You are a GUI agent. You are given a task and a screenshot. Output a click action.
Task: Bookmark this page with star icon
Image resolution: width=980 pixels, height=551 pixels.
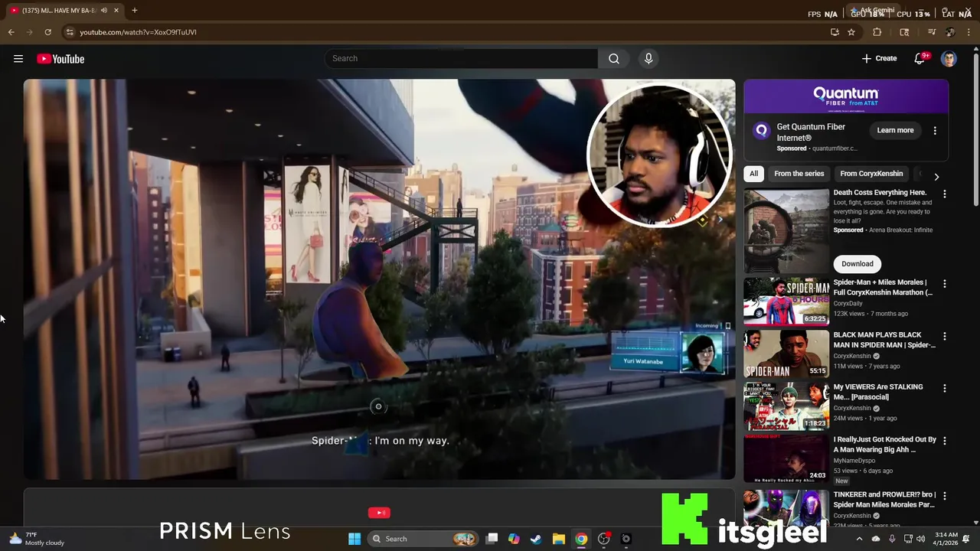pyautogui.click(x=851, y=32)
